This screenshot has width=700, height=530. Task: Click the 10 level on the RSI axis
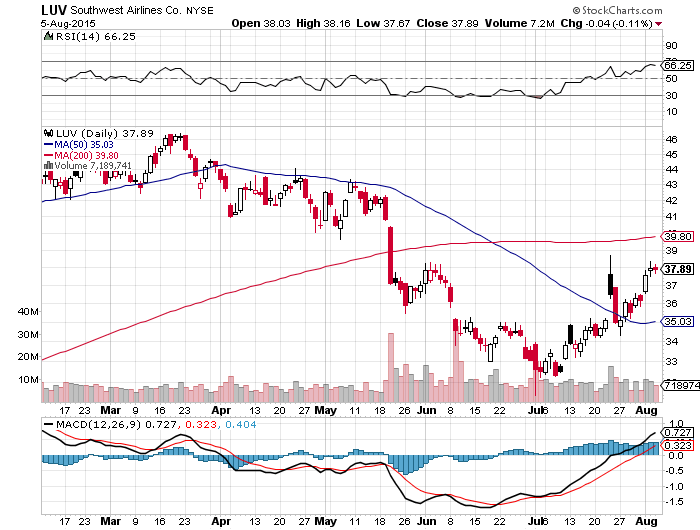tap(671, 112)
